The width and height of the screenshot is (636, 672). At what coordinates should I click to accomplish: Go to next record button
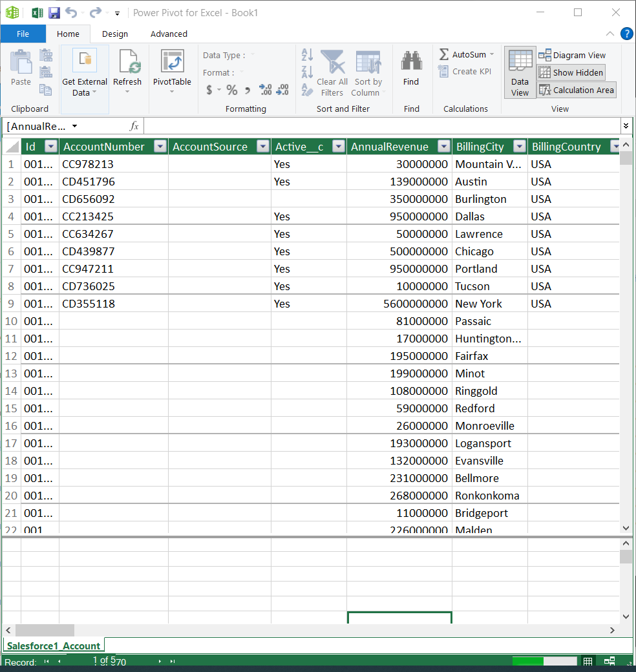[x=160, y=661]
